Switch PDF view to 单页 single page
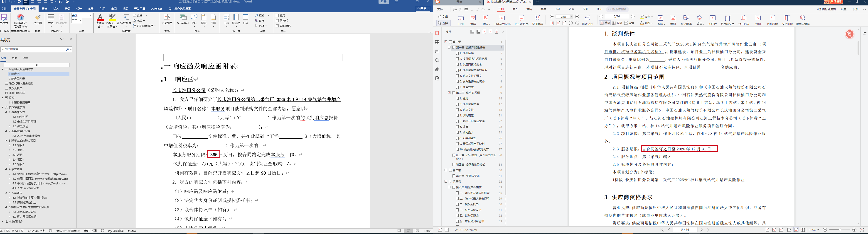Screen dimensions: 868x234 (605, 23)
